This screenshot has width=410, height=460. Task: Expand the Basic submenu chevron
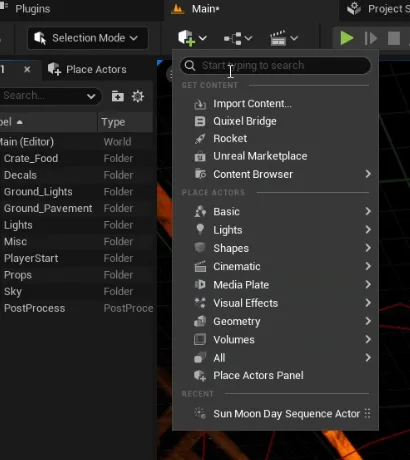(x=368, y=211)
